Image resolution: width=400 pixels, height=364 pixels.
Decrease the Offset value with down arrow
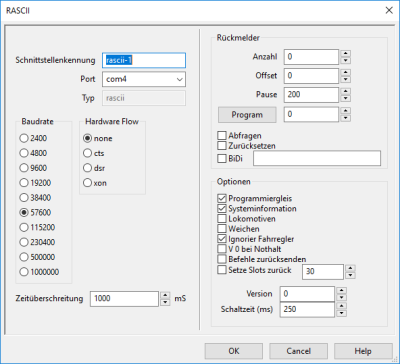[x=346, y=79]
